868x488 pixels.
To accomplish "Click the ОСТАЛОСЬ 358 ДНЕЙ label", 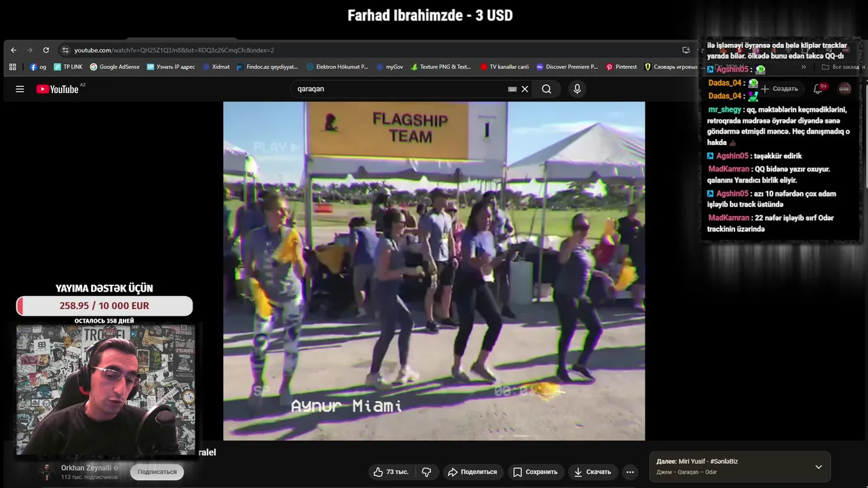I will pyautogui.click(x=104, y=321).
